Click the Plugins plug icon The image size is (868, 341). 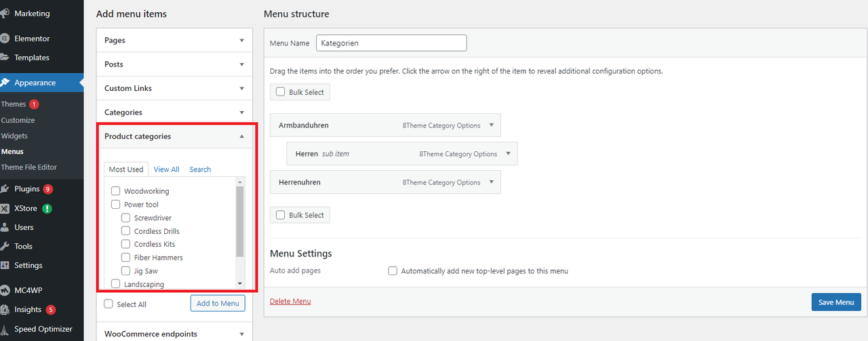4,189
